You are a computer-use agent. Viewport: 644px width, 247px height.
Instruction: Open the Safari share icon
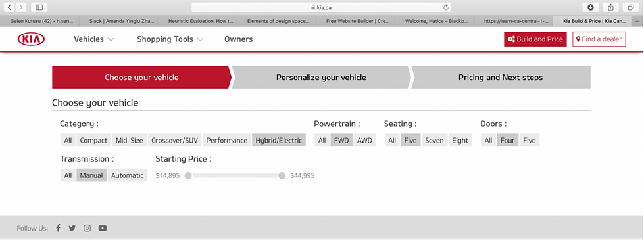coord(610,7)
